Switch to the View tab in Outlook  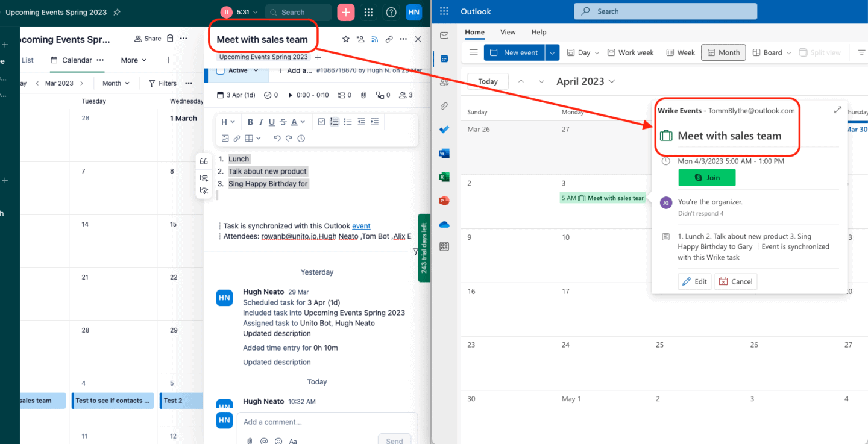tap(508, 32)
